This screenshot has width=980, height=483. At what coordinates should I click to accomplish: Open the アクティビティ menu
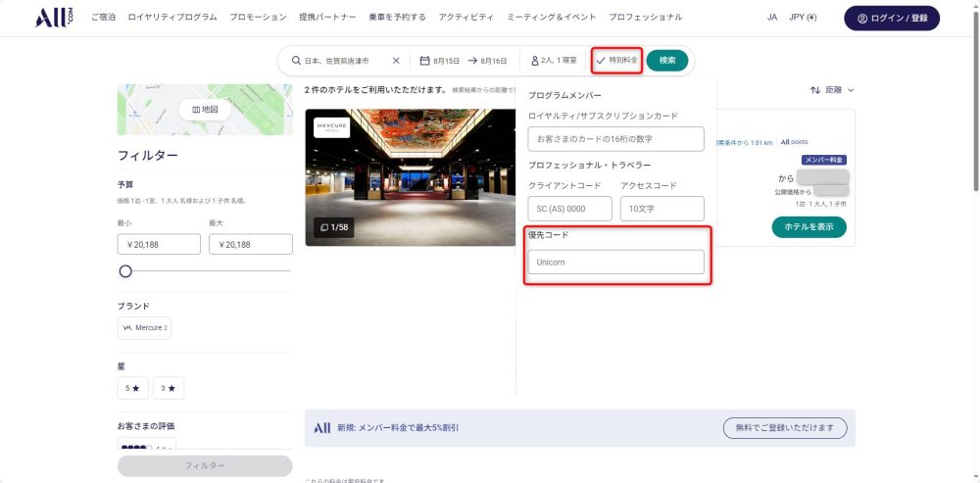coord(465,18)
